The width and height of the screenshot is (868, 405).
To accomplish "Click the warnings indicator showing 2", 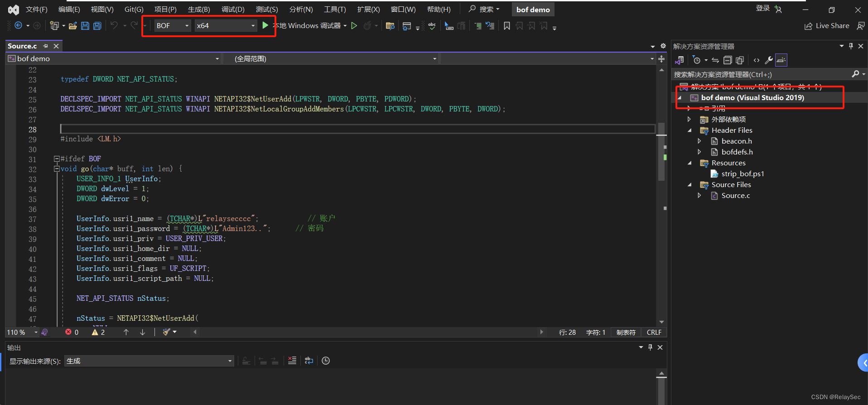I will coord(98,332).
